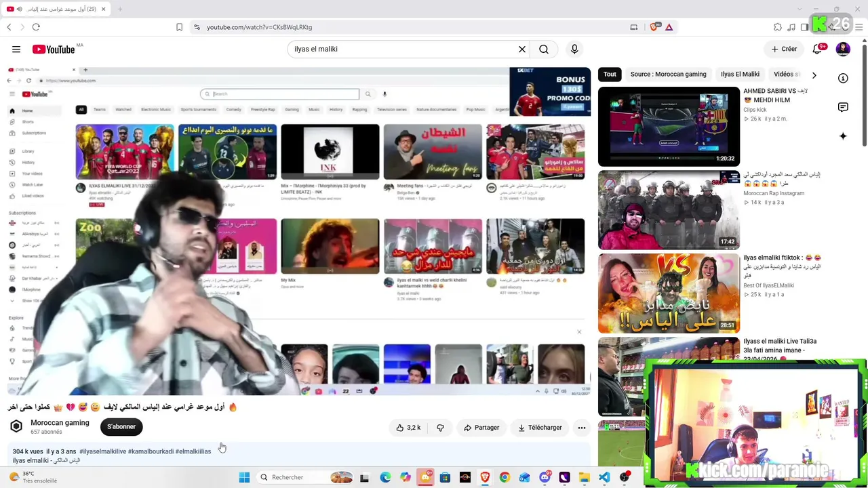The width and height of the screenshot is (868, 488).
Task: View site information for youtube.com
Action: [197, 27]
